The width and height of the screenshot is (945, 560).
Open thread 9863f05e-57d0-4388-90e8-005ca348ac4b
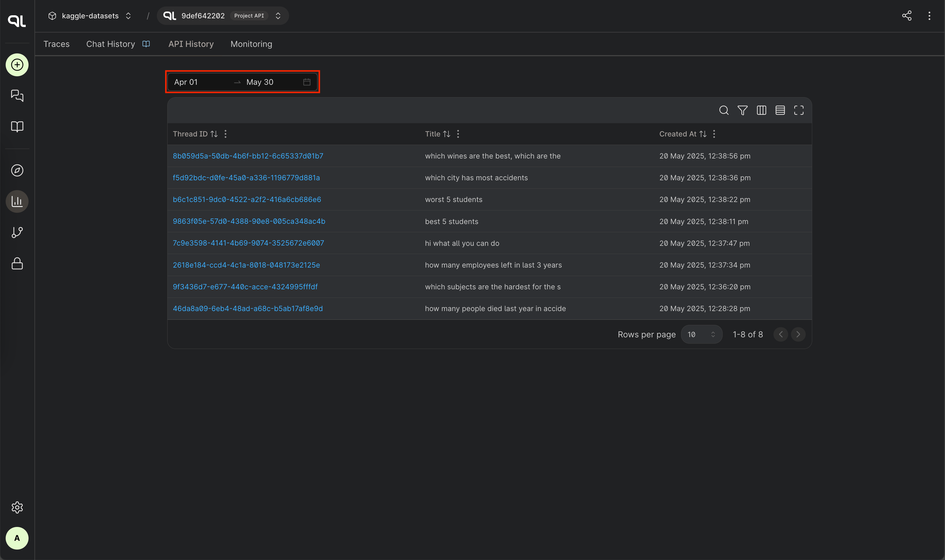[x=249, y=221]
